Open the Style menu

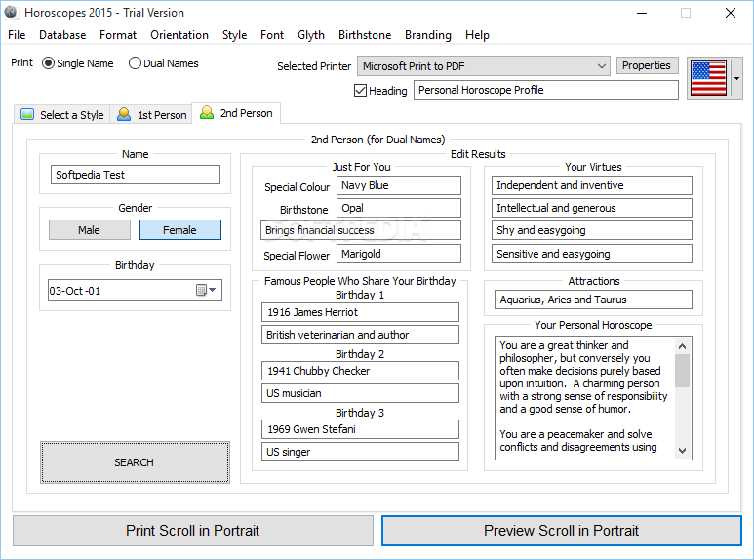pyautogui.click(x=235, y=35)
